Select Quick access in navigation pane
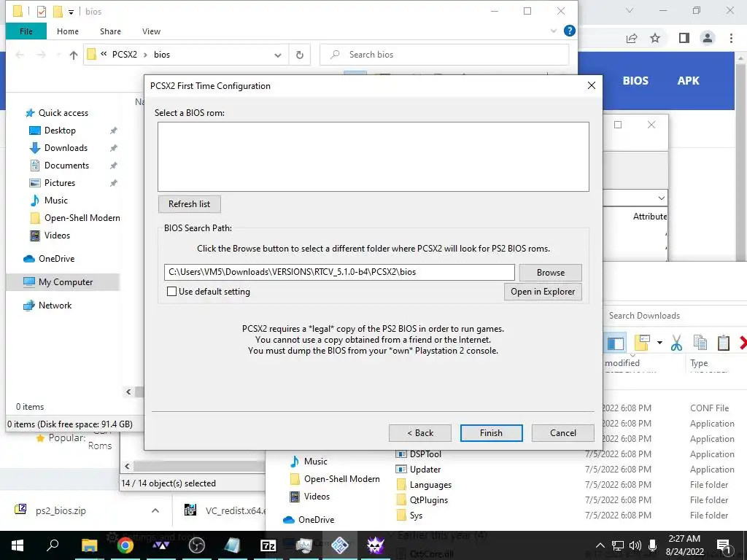This screenshot has height=560, width=747. click(x=63, y=113)
